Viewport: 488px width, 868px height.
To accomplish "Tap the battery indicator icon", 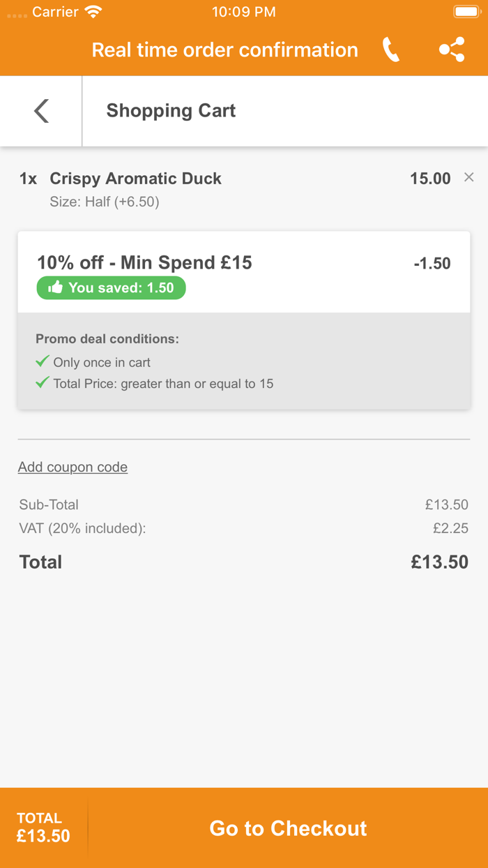I will coord(465,12).
